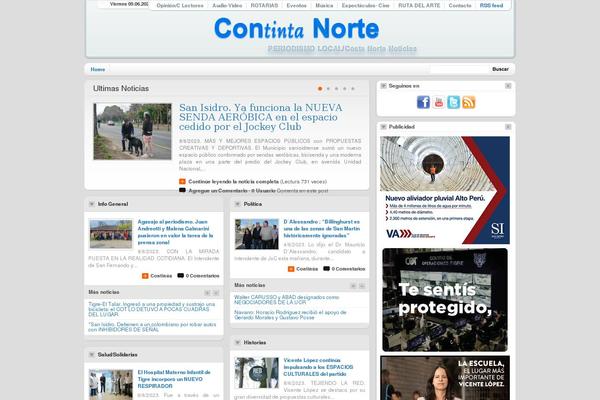Click the orange RSS icon under Seguinos en
The height and width of the screenshot is (400, 600).
(x=468, y=102)
